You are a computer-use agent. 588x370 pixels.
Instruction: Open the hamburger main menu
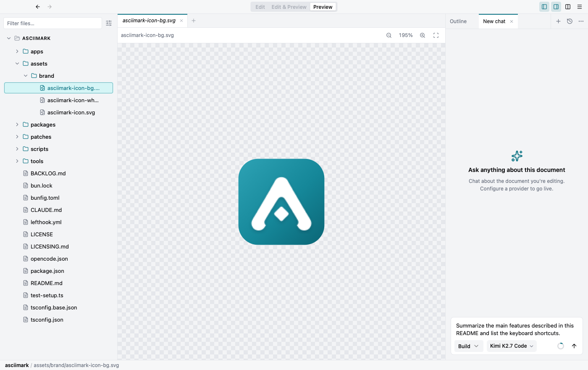[x=580, y=7]
